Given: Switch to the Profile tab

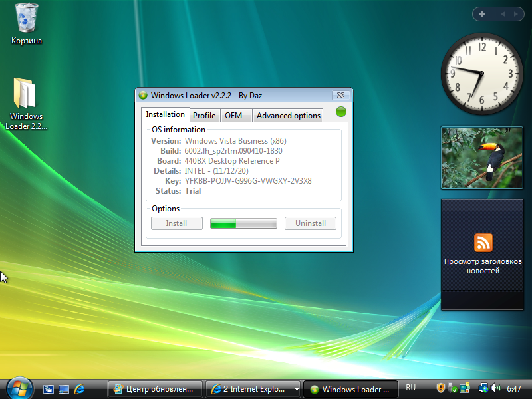Looking at the screenshot, I should click(204, 116).
